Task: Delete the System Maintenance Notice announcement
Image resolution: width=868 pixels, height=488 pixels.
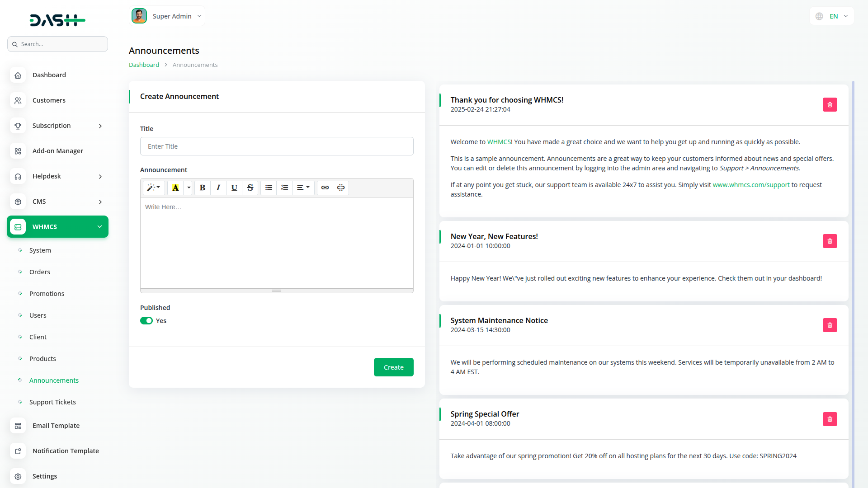Action: [x=830, y=325]
